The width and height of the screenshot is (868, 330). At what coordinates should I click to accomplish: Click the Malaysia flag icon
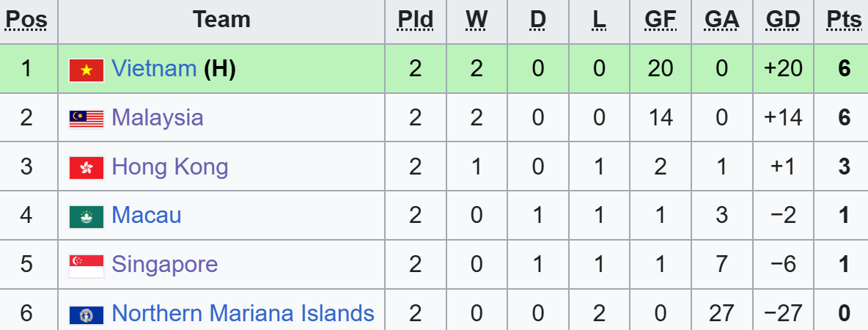coord(87,118)
